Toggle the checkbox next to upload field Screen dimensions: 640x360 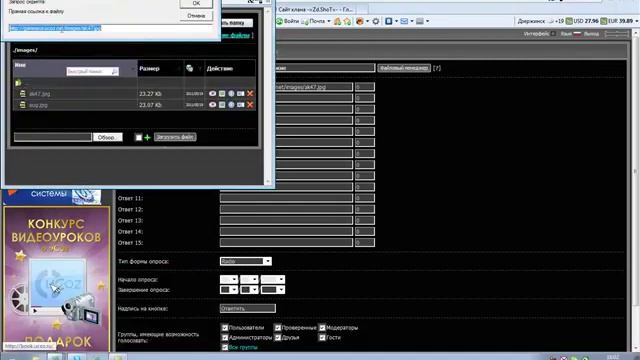coord(139,138)
